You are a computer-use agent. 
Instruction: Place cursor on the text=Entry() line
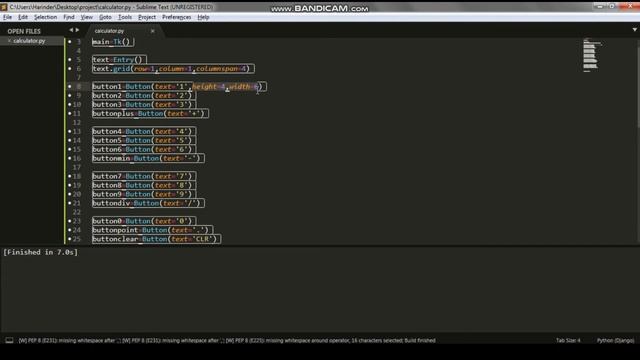coord(119,60)
